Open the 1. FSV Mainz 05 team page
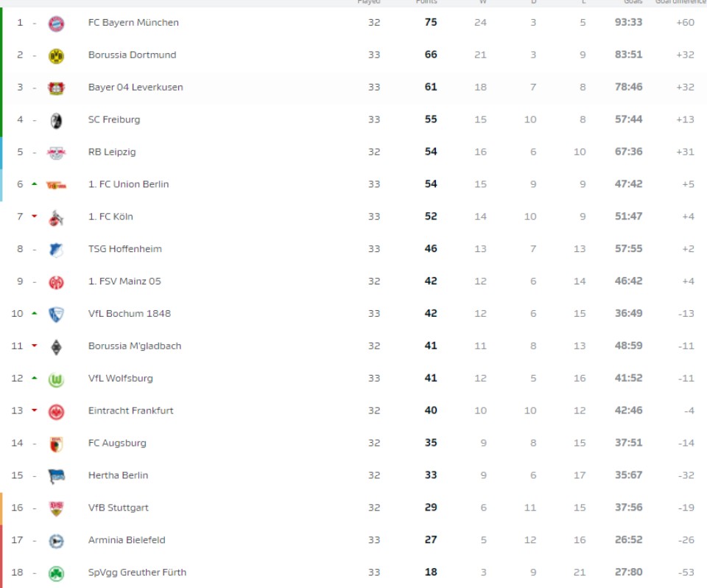707x588 pixels. (x=124, y=281)
